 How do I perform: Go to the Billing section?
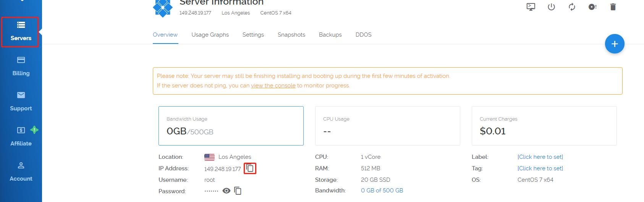(21, 66)
